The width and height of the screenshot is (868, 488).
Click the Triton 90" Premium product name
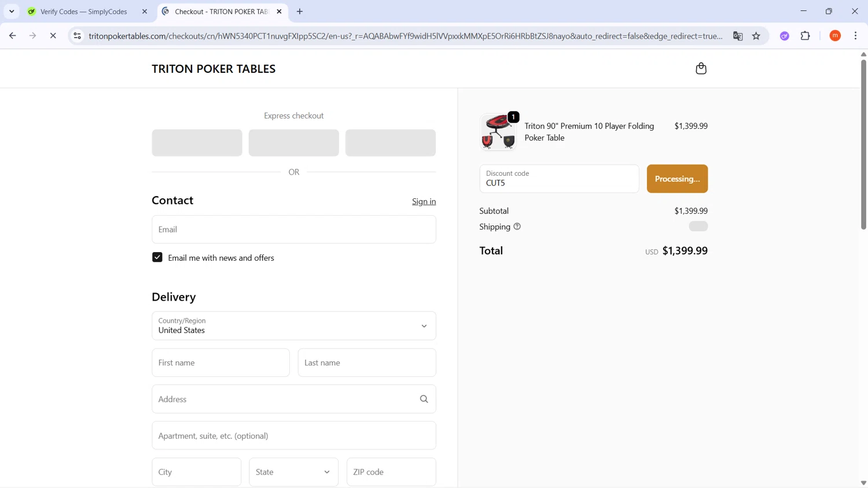[x=589, y=132]
